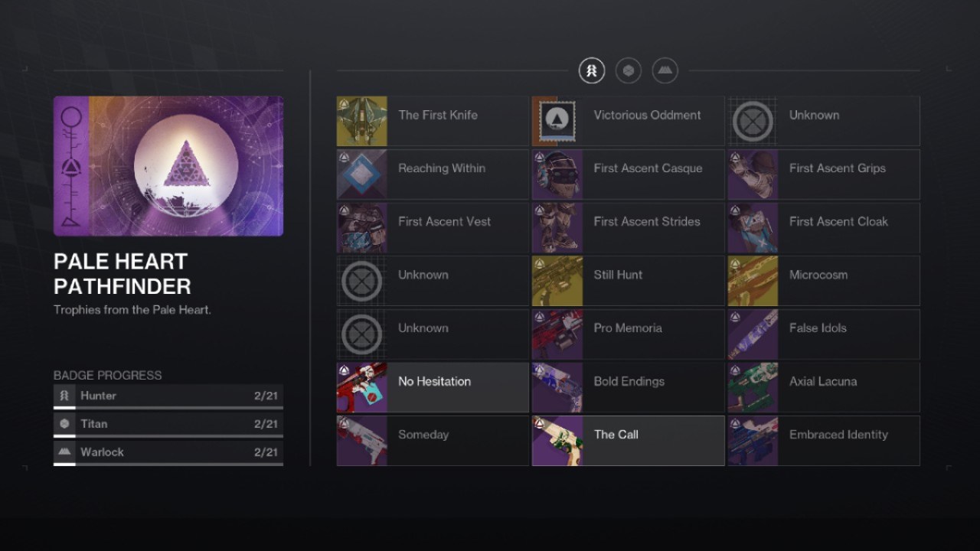Click the Warlock badge progress row
The height and width of the screenshot is (551, 980).
pyautogui.click(x=168, y=452)
